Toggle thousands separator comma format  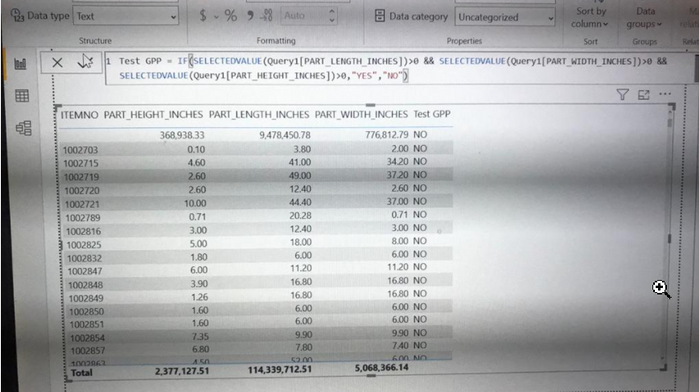click(250, 16)
